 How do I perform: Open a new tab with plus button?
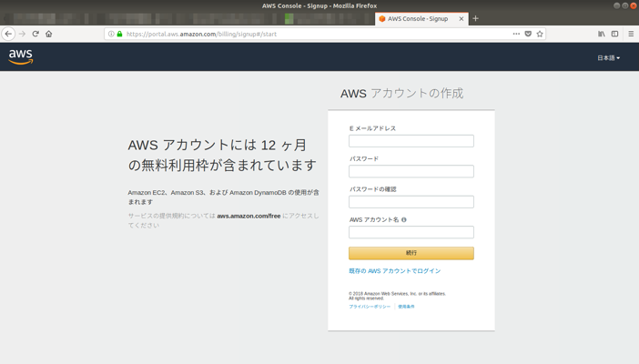click(x=475, y=18)
